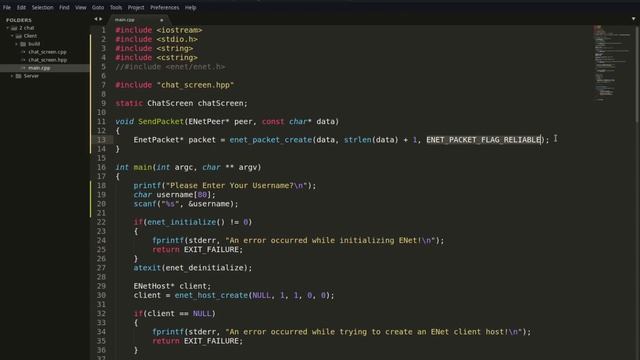Click the "chat_screen.hpp" include string
The height and width of the screenshot is (360, 640).
pyautogui.click(x=195, y=85)
